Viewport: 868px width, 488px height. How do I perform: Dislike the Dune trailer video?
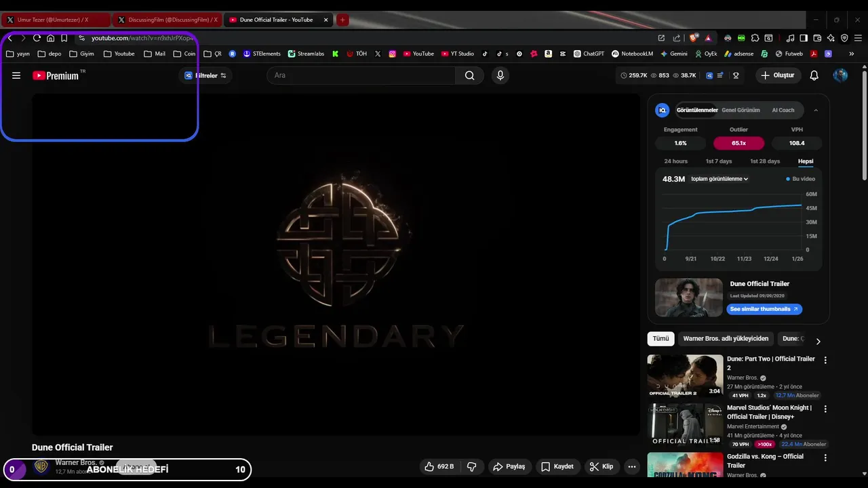(471, 466)
